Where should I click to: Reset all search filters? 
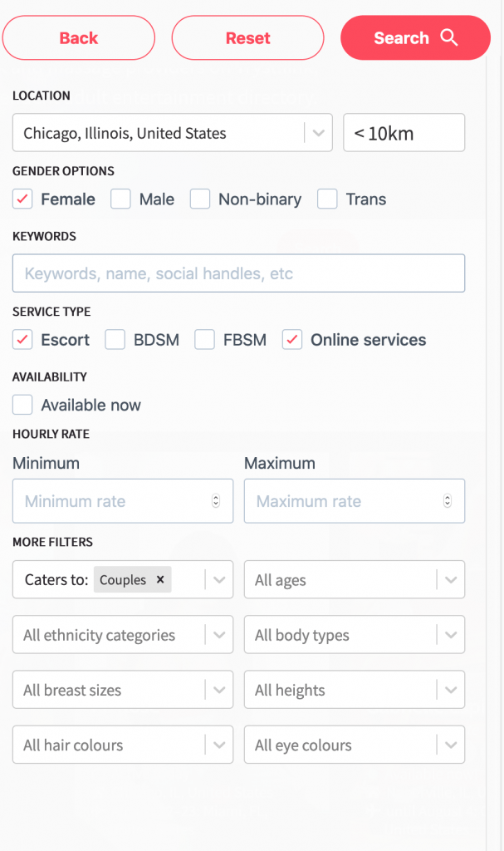pos(247,38)
